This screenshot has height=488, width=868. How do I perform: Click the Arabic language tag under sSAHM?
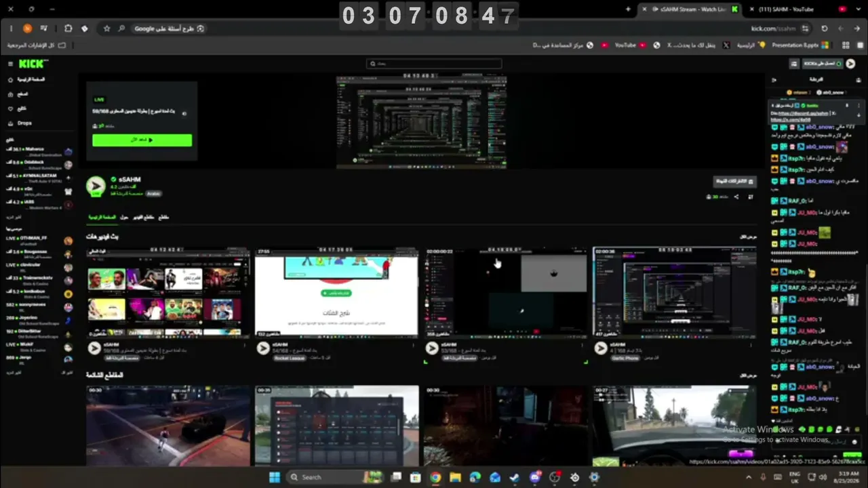click(154, 194)
